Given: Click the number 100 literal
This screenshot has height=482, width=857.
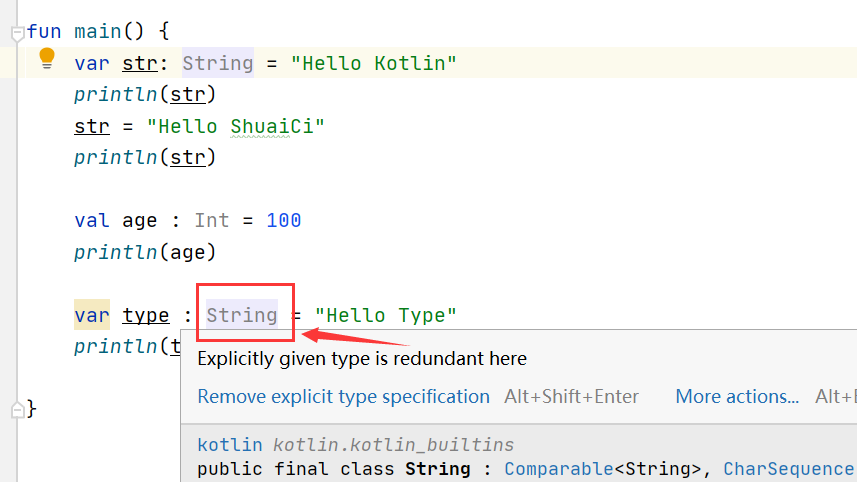Looking at the screenshot, I should pos(284,221).
